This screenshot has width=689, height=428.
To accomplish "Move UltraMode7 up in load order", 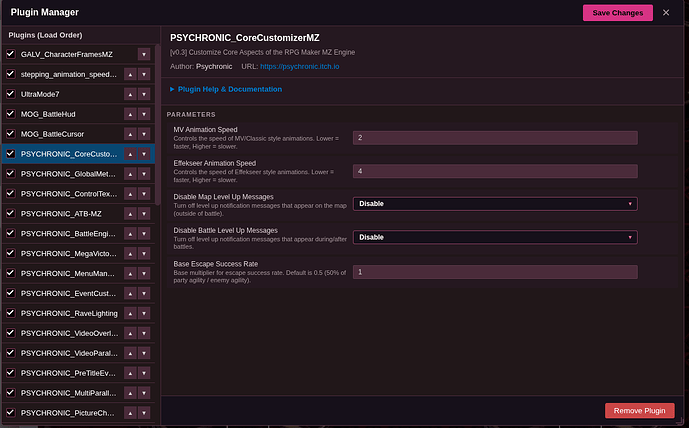I will click(x=130, y=94).
